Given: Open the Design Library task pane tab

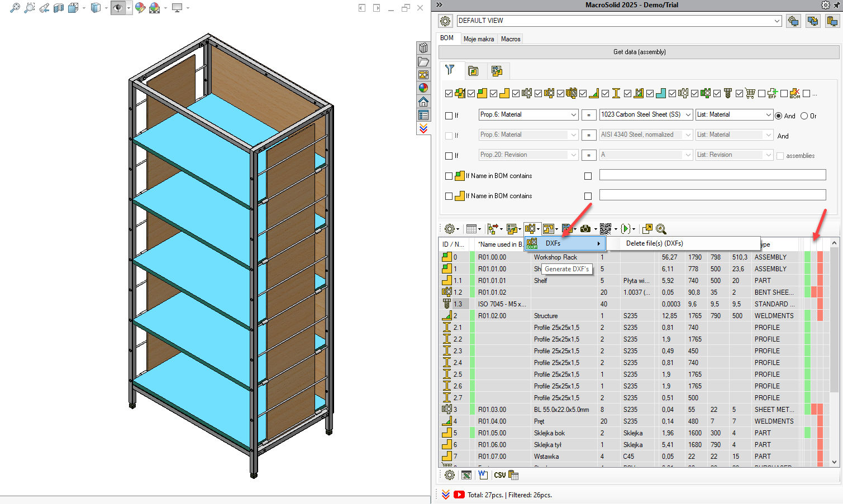Looking at the screenshot, I should (x=423, y=48).
